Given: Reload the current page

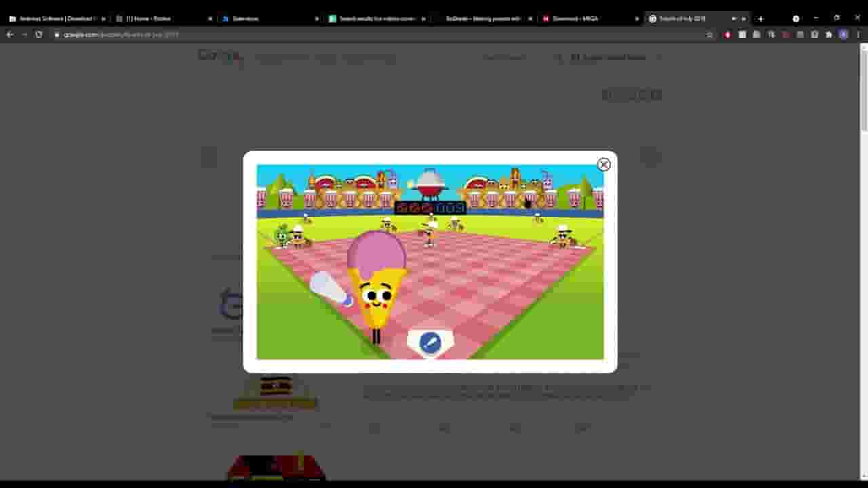Looking at the screenshot, I should (x=39, y=35).
